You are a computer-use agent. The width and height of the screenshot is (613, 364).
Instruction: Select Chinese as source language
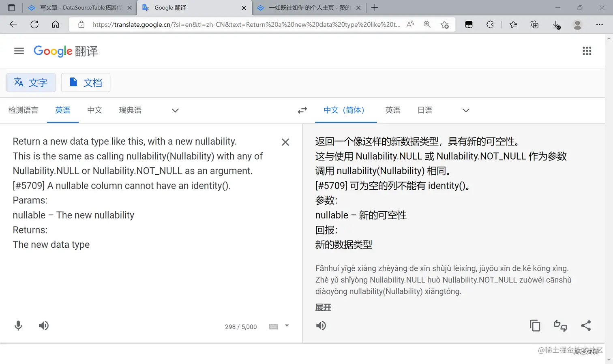[x=94, y=110]
